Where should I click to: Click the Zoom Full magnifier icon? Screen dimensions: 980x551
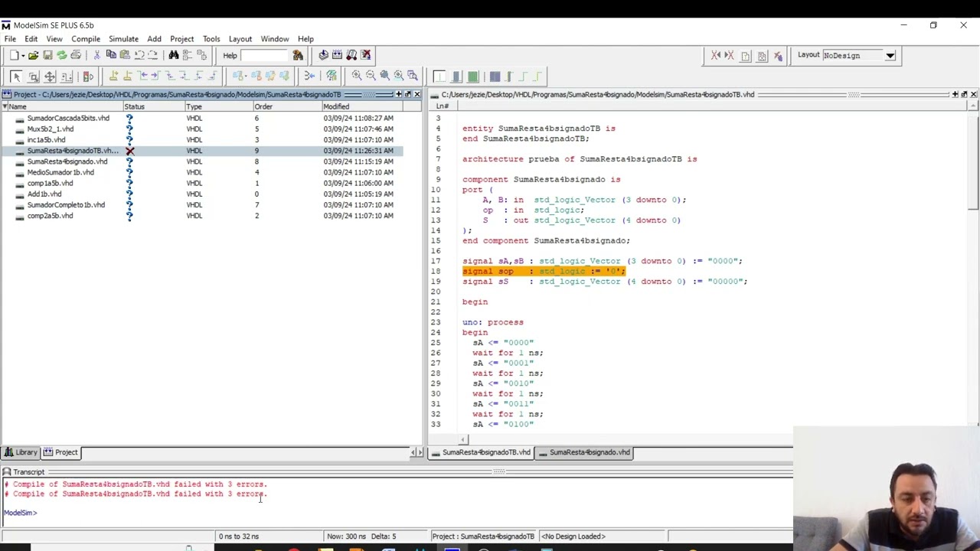tap(384, 76)
